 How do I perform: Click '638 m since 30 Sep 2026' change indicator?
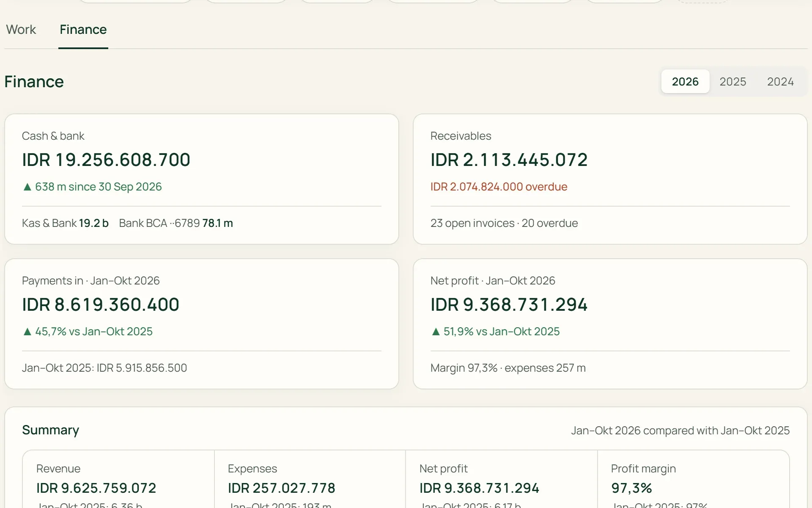pyautogui.click(x=92, y=187)
